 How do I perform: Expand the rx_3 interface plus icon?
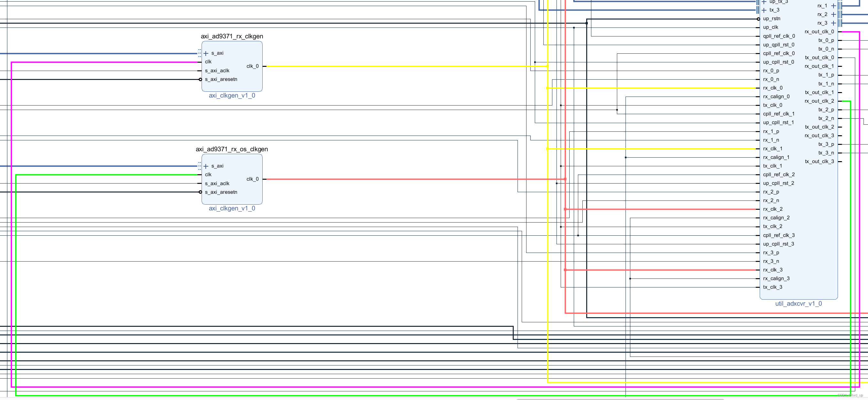click(833, 23)
